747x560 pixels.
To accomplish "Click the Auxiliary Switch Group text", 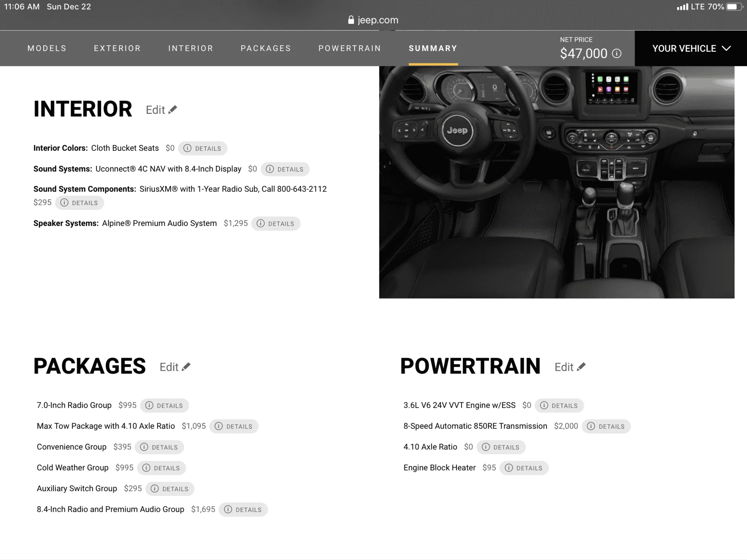I will click(77, 488).
